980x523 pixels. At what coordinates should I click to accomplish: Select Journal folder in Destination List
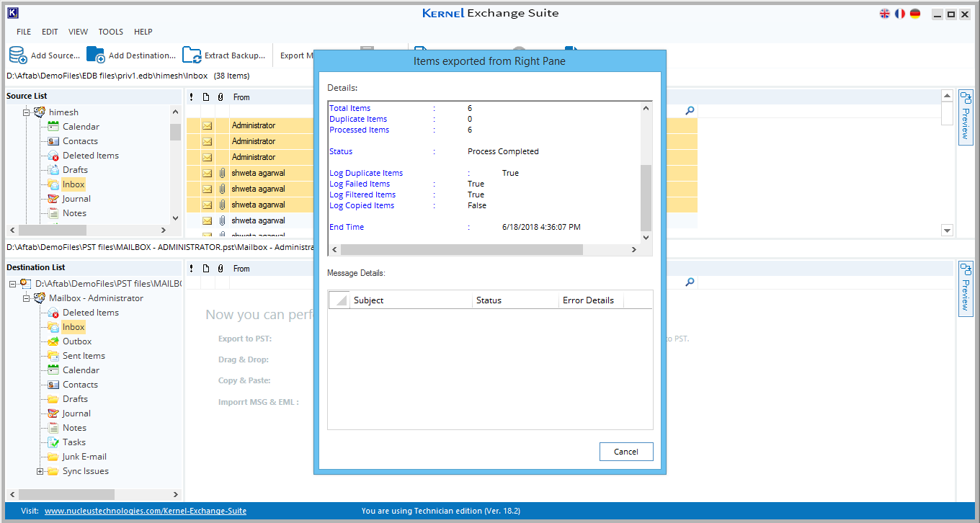(x=76, y=414)
